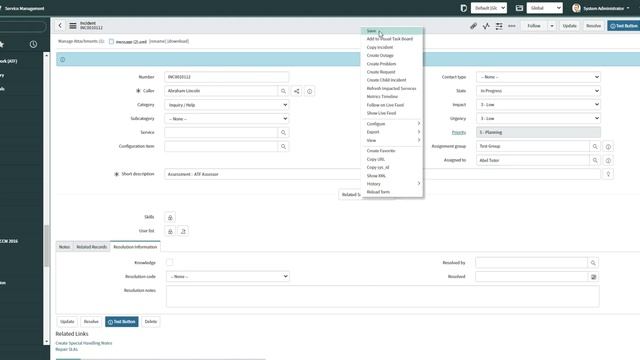Click the paperclip manage attachments icon

473,26
